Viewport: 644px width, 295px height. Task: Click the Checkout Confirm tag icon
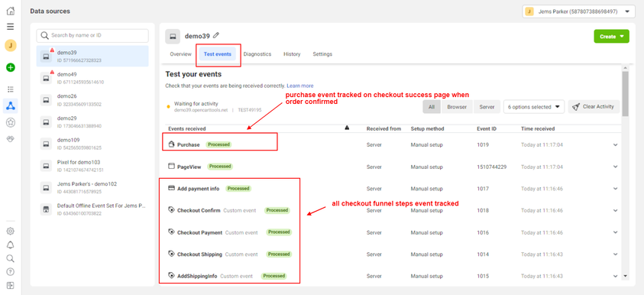tap(172, 210)
